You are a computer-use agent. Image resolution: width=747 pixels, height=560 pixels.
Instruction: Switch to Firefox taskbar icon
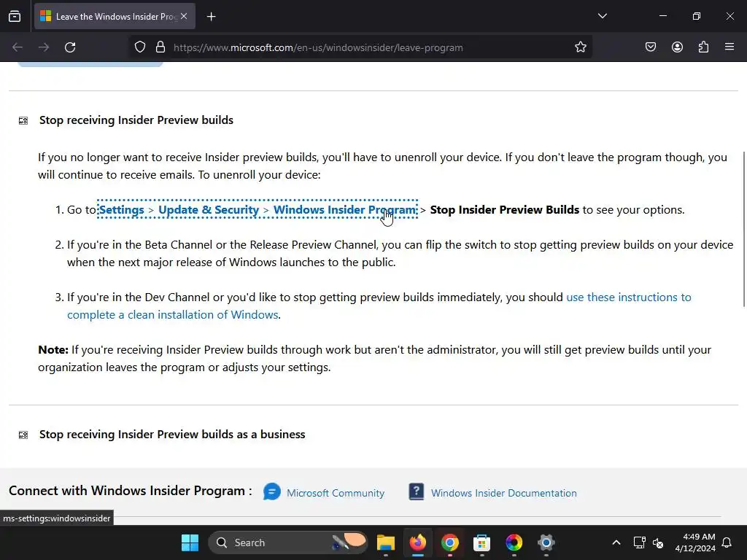(x=418, y=542)
